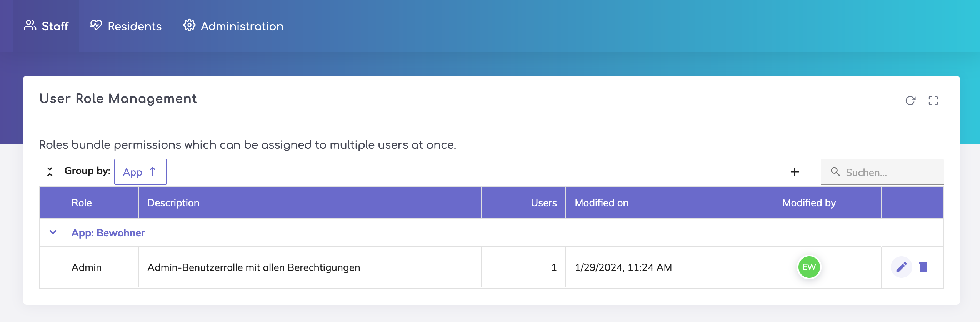Click the refresh icon in User Role Management
The height and width of the screenshot is (322, 980).
[x=910, y=101]
